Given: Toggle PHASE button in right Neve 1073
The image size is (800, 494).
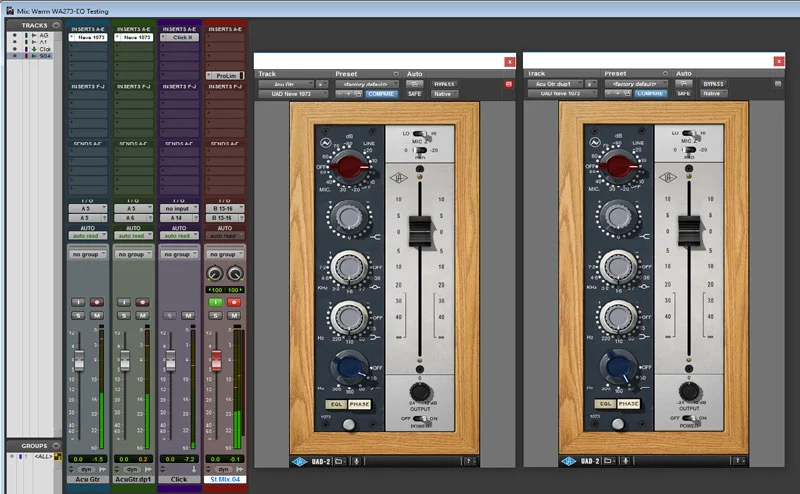Looking at the screenshot, I should click(x=629, y=404).
